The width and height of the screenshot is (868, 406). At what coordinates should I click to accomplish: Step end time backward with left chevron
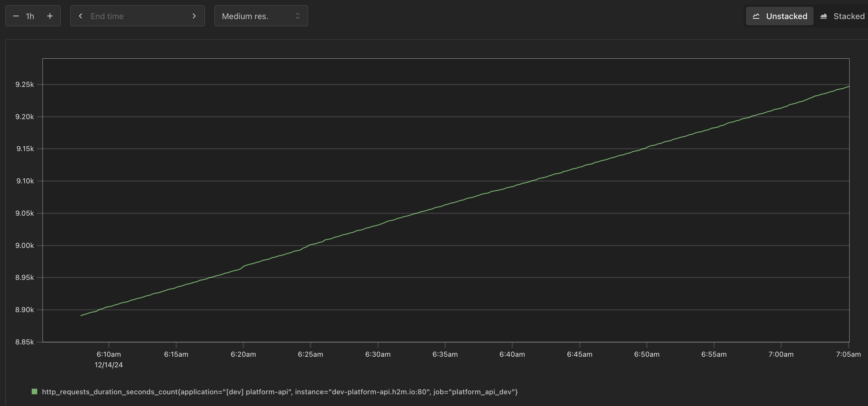pos(81,16)
